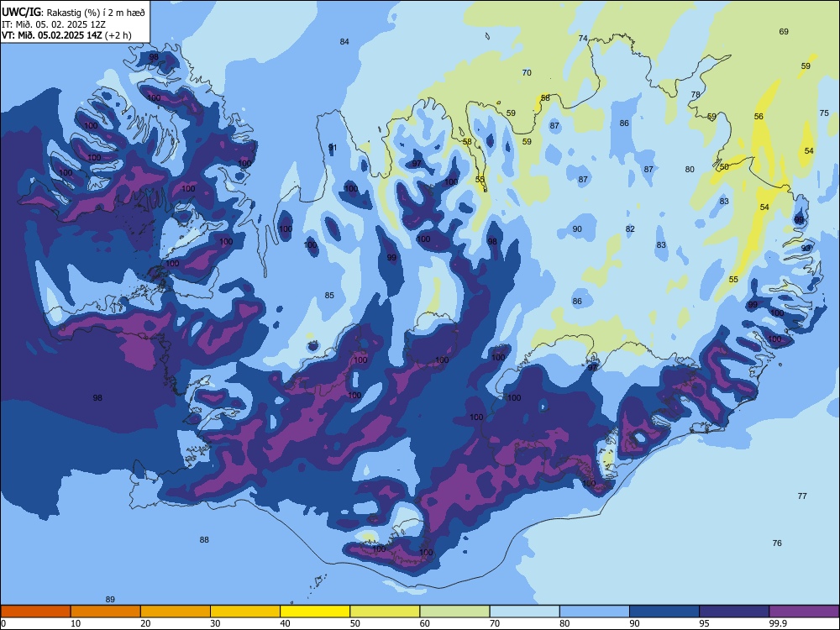
Task: Click the humidity value '85' in the west interior
Action: [x=329, y=296]
